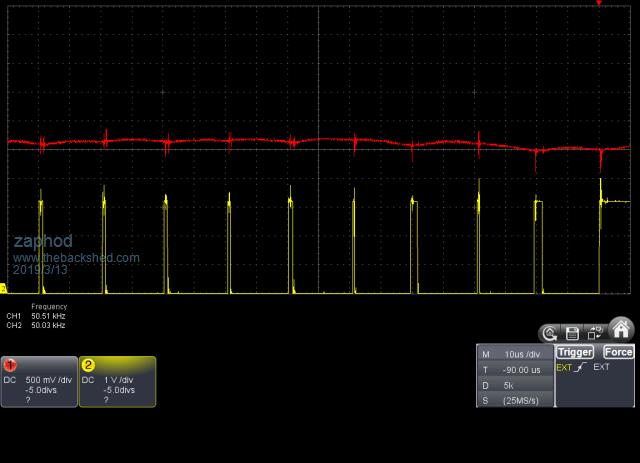The height and width of the screenshot is (463, 640).
Task: Open the -90.00 us trigger delay setting
Action: (x=514, y=369)
